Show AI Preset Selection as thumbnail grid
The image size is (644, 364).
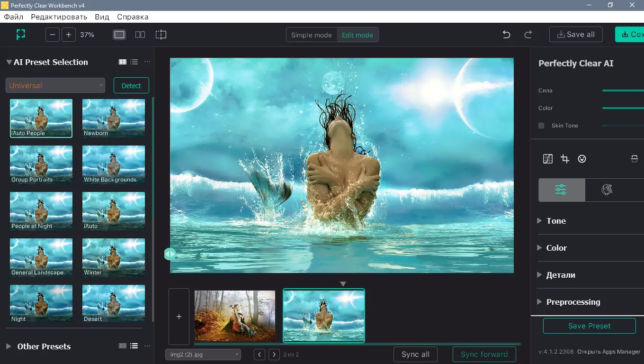[123, 62]
